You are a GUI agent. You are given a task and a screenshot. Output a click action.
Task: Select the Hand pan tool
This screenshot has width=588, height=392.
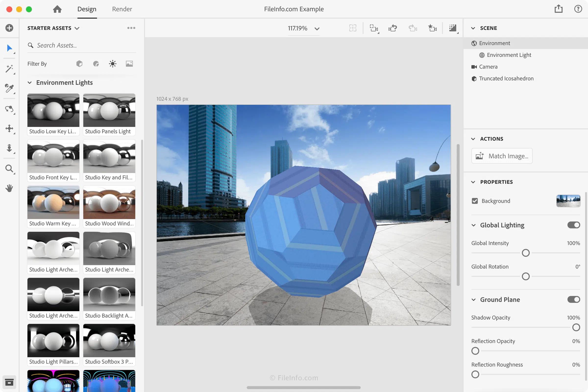tap(9, 188)
